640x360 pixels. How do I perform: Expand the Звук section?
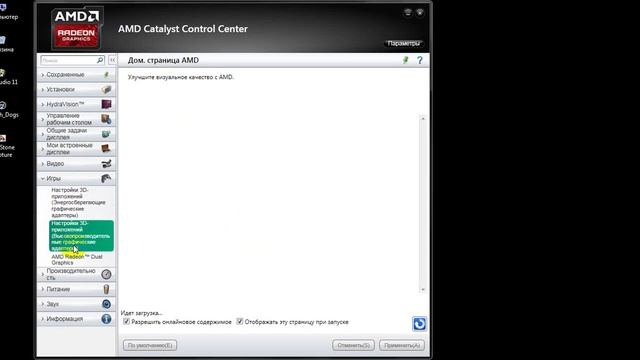click(76, 304)
